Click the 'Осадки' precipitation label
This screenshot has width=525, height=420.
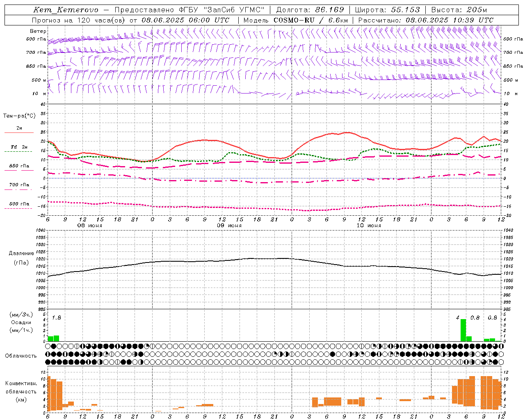[x=21, y=322]
